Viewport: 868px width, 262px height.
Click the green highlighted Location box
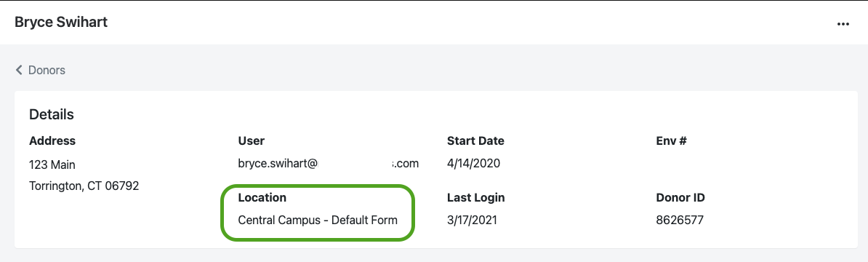click(x=318, y=213)
